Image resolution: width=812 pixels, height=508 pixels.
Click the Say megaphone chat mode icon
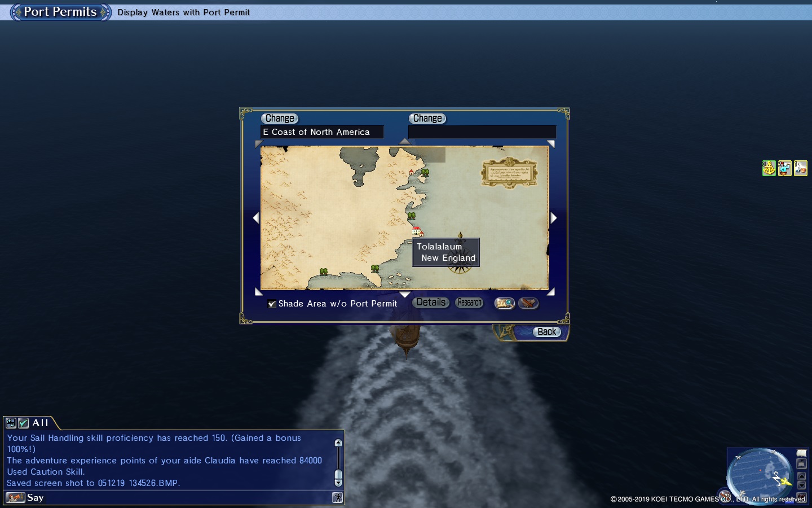15,497
